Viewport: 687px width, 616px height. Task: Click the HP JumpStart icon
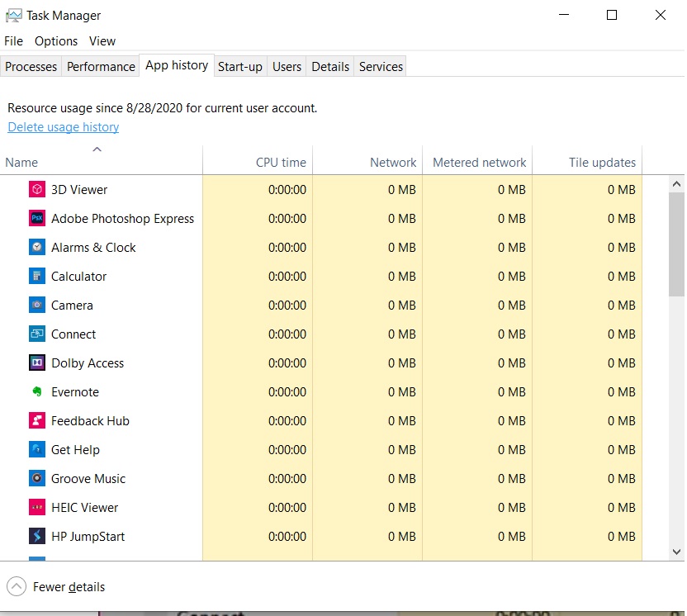pyautogui.click(x=37, y=537)
